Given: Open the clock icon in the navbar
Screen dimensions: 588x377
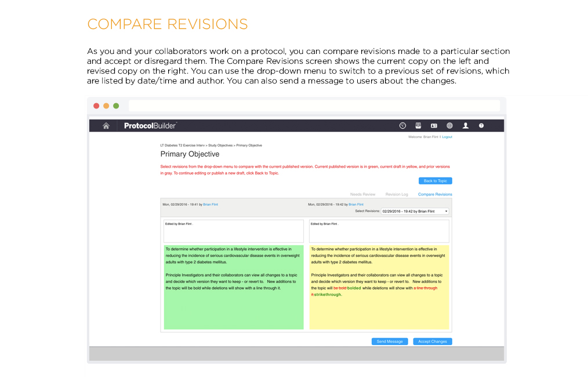Looking at the screenshot, I should point(402,126).
